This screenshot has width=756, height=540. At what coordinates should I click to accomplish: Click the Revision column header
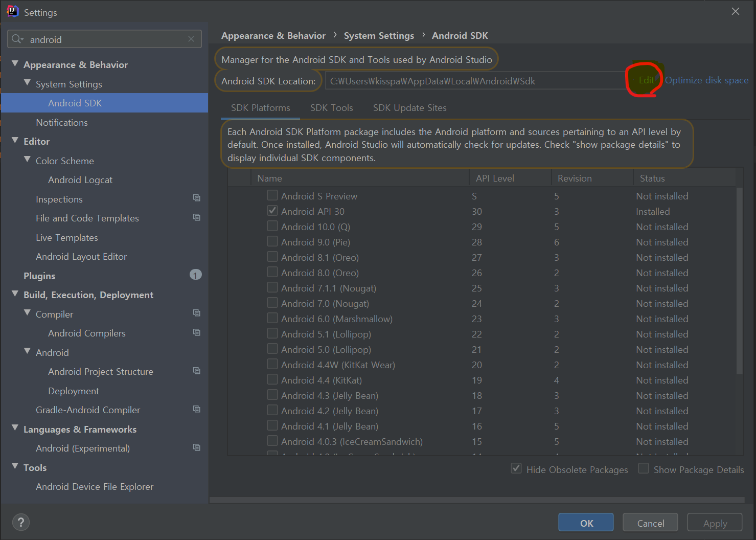pyautogui.click(x=592, y=178)
